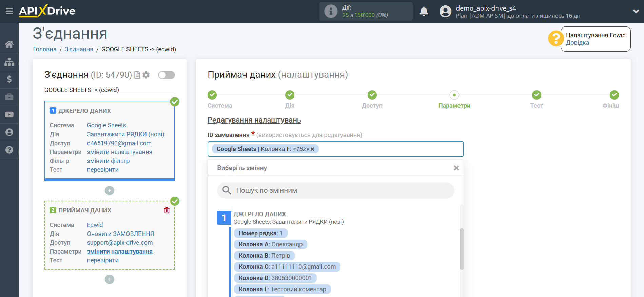Click the source перевірити test link
The image size is (644, 297).
tap(103, 170)
